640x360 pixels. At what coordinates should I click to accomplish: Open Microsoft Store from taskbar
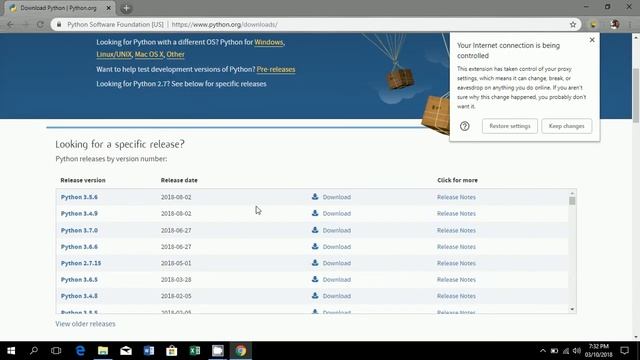click(x=172, y=351)
